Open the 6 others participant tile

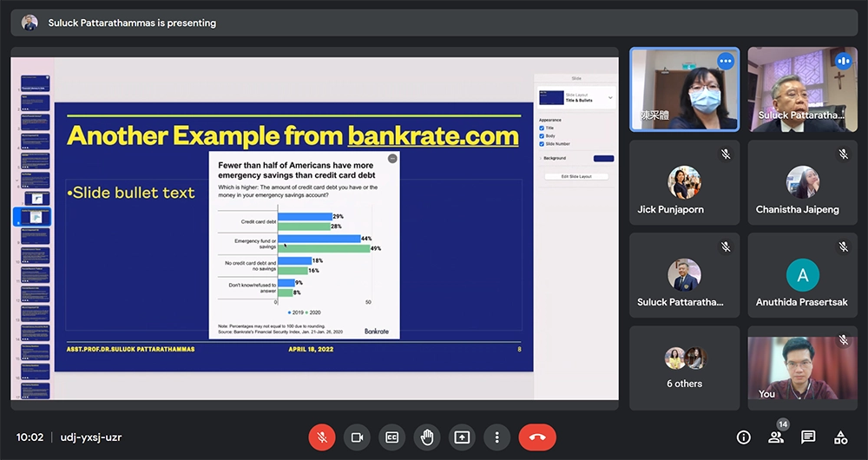pos(684,367)
